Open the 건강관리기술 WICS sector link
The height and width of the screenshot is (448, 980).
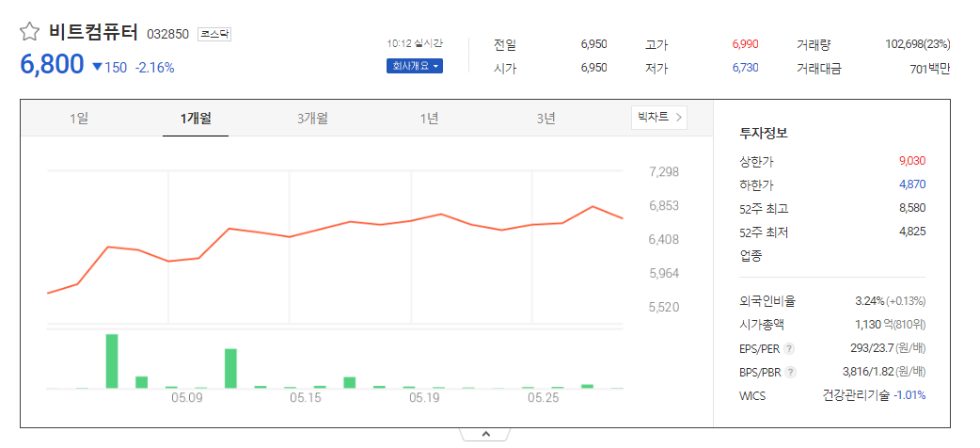point(856,395)
